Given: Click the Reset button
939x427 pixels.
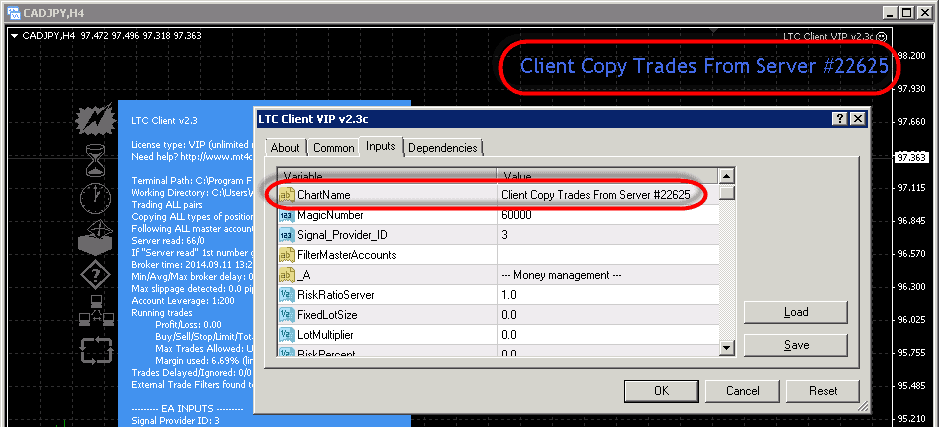Looking at the screenshot, I should click(x=823, y=390).
